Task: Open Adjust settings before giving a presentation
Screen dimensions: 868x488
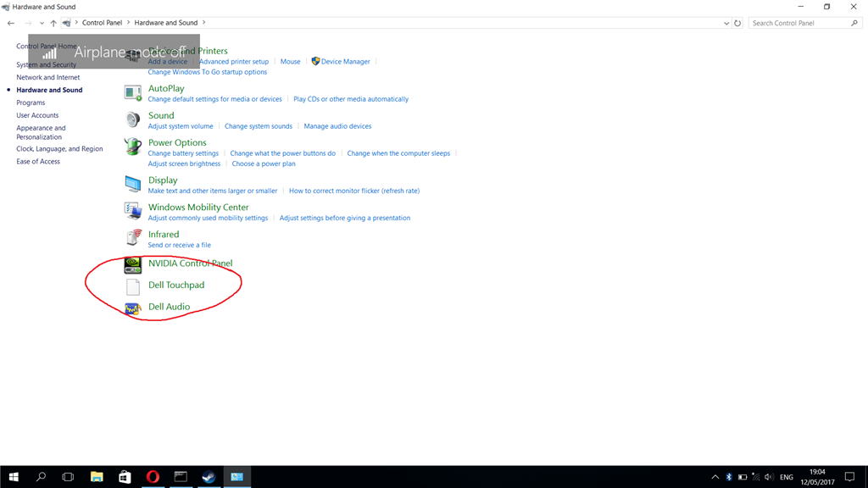Action: tap(345, 218)
